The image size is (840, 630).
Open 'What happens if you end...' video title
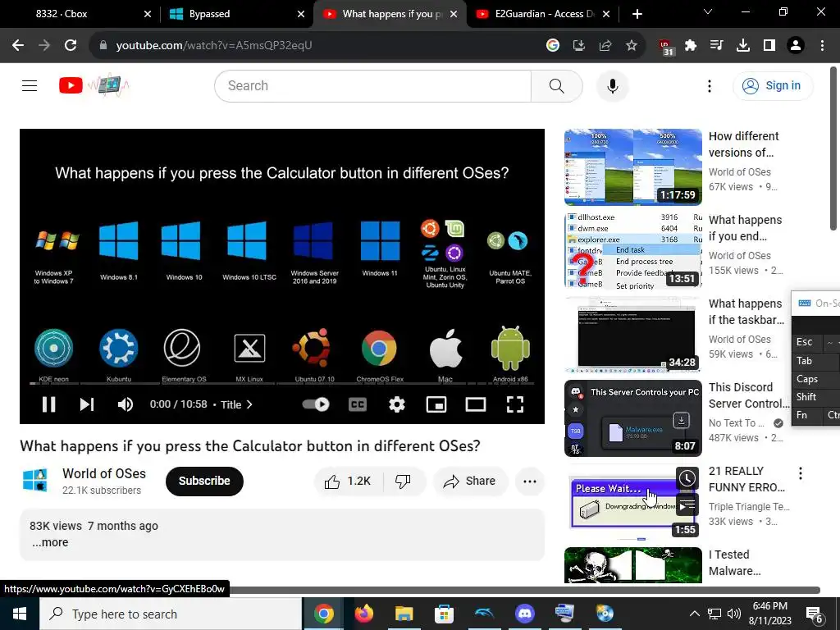(745, 228)
